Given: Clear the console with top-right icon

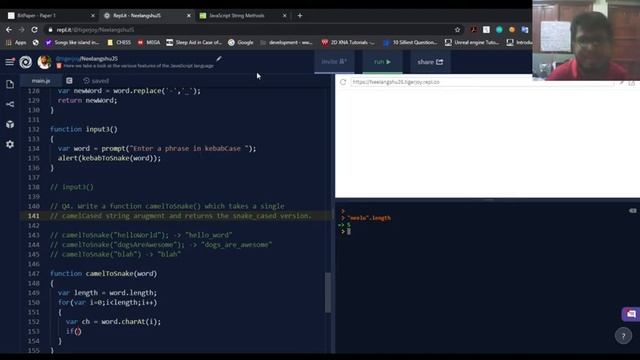Looking at the screenshot, I should click(x=632, y=211).
